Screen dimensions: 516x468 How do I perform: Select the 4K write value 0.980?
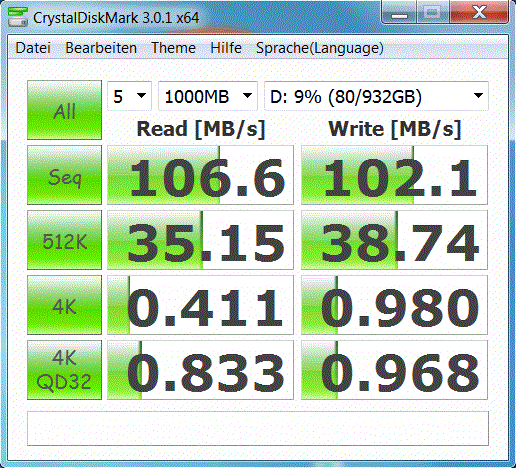tap(394, 305)
